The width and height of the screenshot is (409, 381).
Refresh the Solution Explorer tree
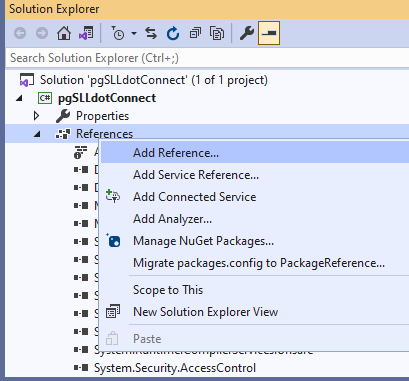pos(173,33)
